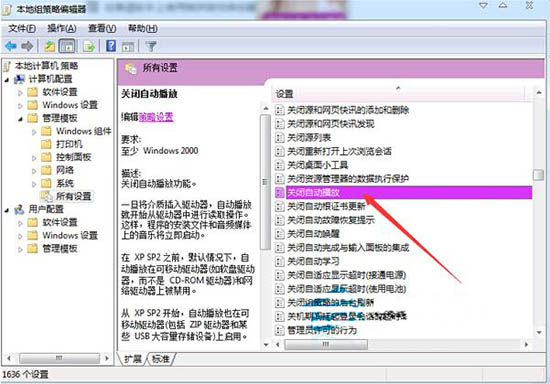Viewport: 550px width, 384px height.
Task: Toggle the action pane toolbar icon
Action: (128, 46)
